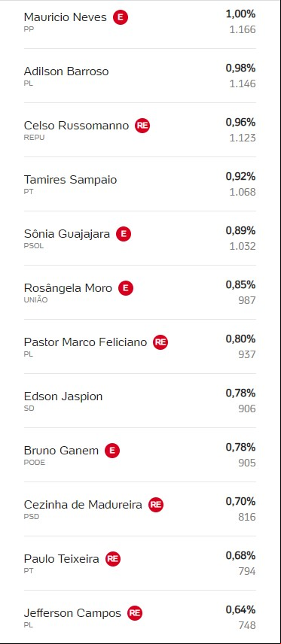
Task: Click the RE badge next to Paulo Teixeira
Action: (113, 560)
